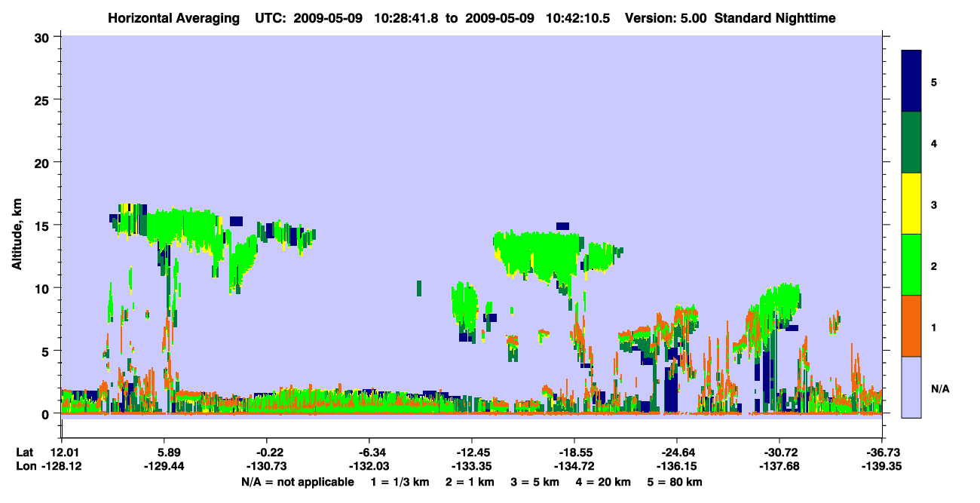Click the longitude value -129.44
Screen dimensions: 980x503
164,467
